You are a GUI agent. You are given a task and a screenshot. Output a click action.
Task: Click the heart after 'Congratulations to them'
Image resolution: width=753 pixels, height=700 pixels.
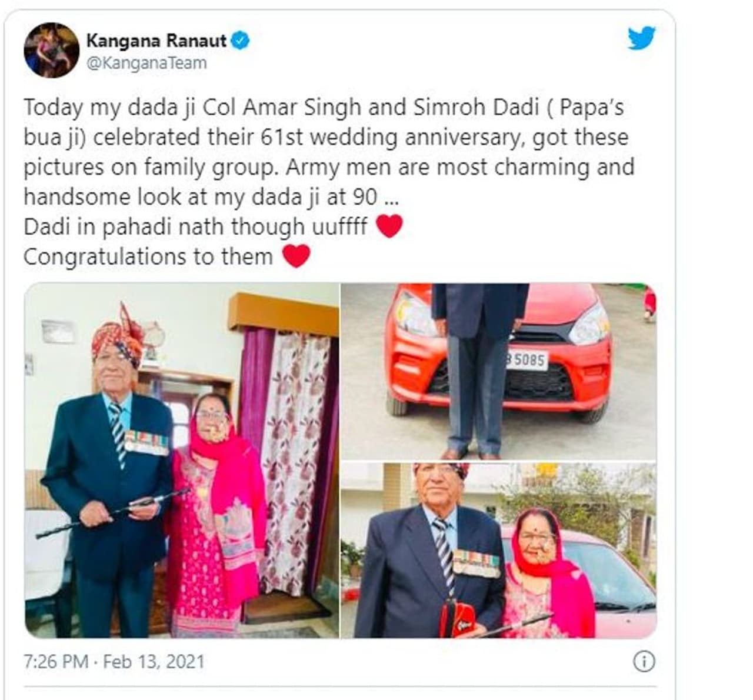(296, 256)
